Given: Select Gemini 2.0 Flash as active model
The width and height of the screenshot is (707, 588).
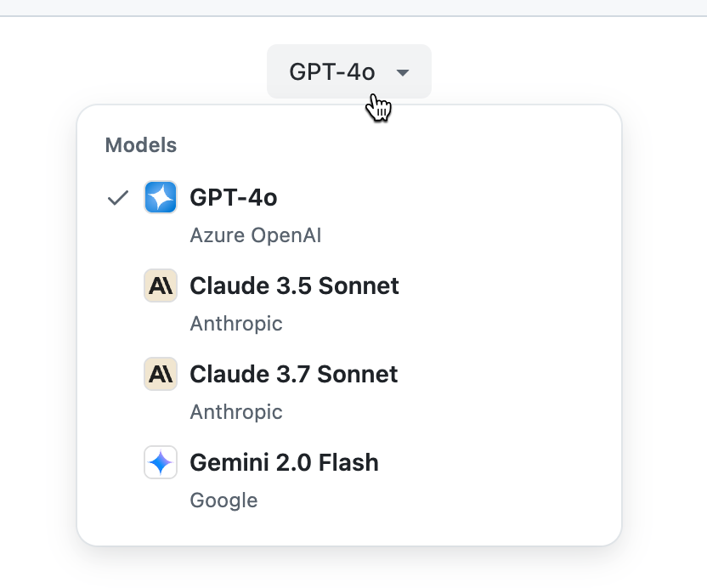Looking at the screenshot, I should click(x=284, y=462).
